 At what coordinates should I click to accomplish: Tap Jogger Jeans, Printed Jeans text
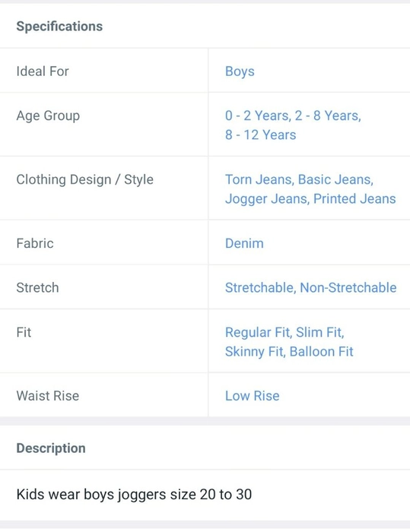point(310,199)
